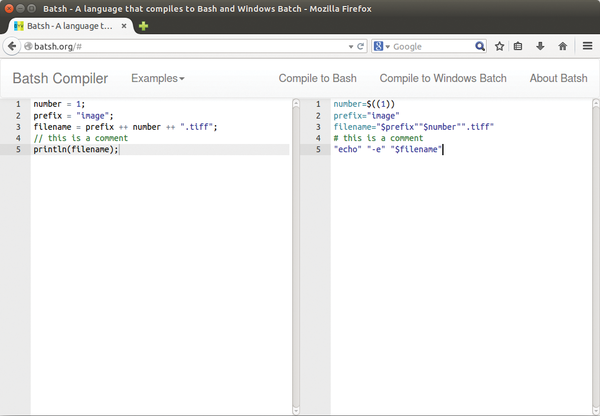Click Compile to Windows Batch

tap(443, 78)
